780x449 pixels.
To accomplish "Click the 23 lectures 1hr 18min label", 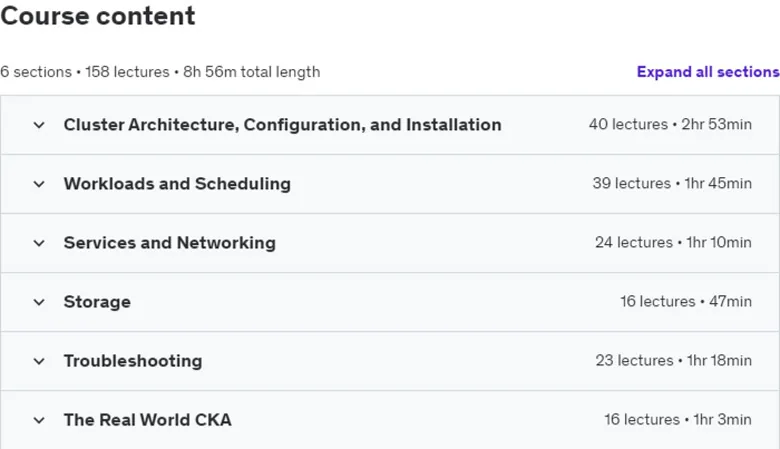I will tap(674, 360).
